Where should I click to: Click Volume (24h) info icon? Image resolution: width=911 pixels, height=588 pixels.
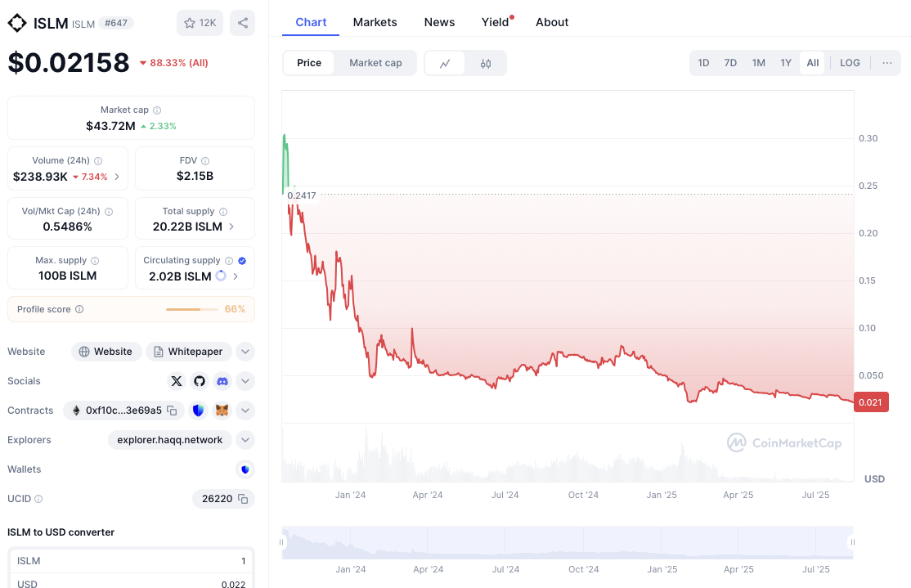click(98, 161)
